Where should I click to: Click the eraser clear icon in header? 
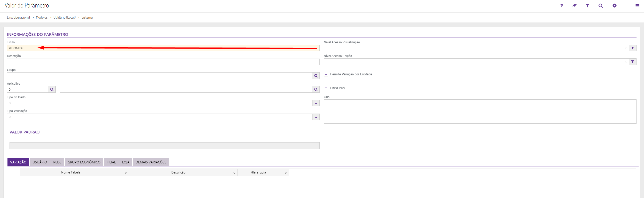click(574, 6)
